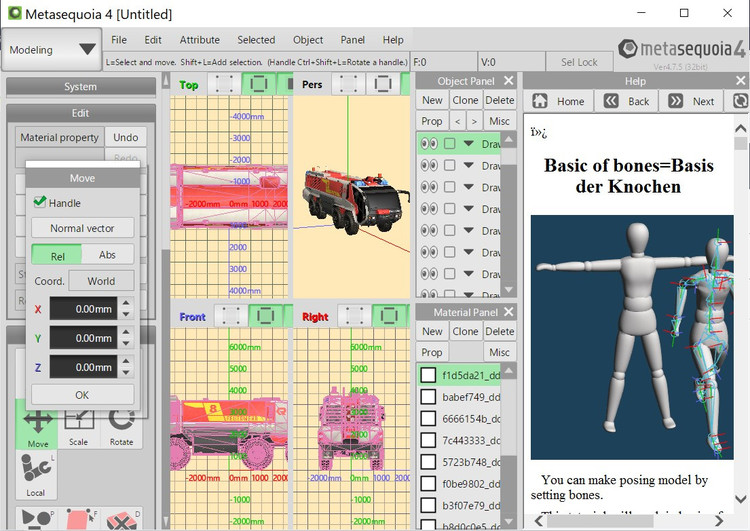750x531 pixels.
Task: Click New in the Object Panel
Action: [432, 100]
